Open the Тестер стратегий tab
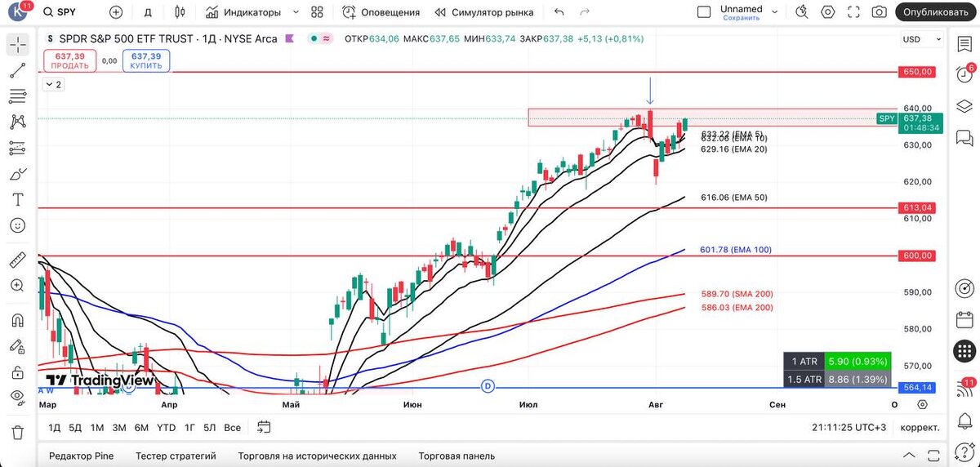The height and width of the screenshot is (467, 980). 176,456
